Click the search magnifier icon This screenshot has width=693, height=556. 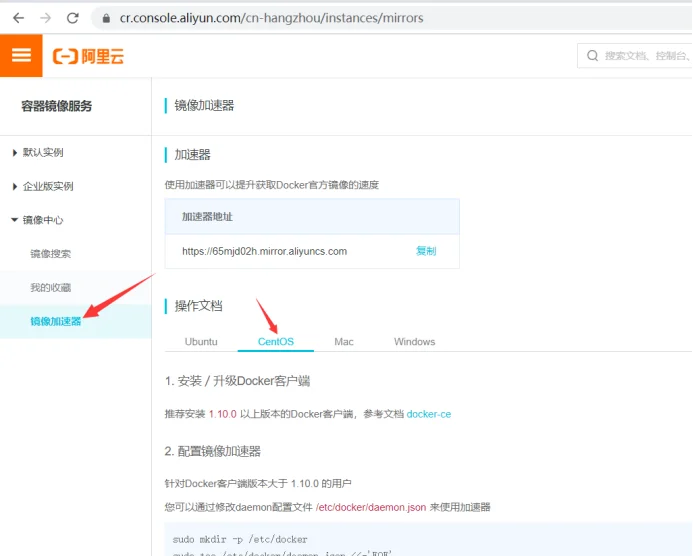coord(592,56)
